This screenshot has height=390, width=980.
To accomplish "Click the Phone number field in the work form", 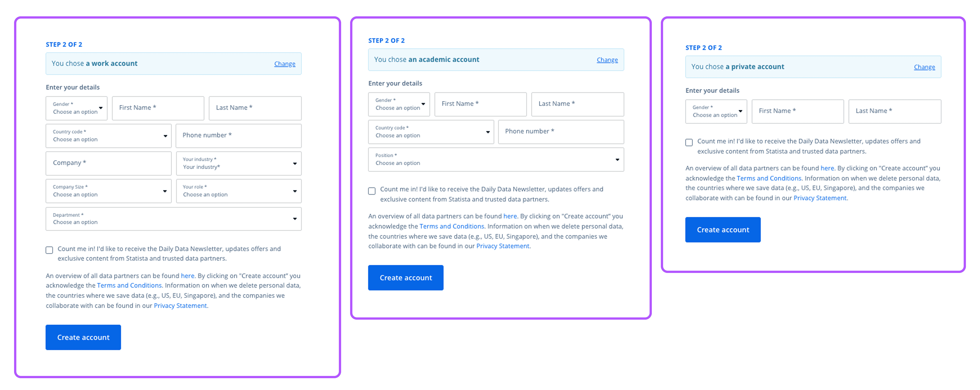I will click(x=238, y=135).
